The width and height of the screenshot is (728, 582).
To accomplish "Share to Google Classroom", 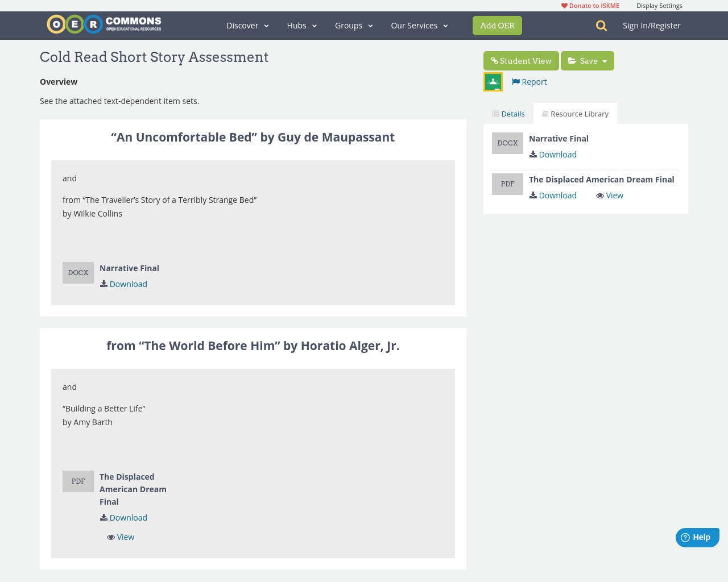I will (x=493, y=81).
